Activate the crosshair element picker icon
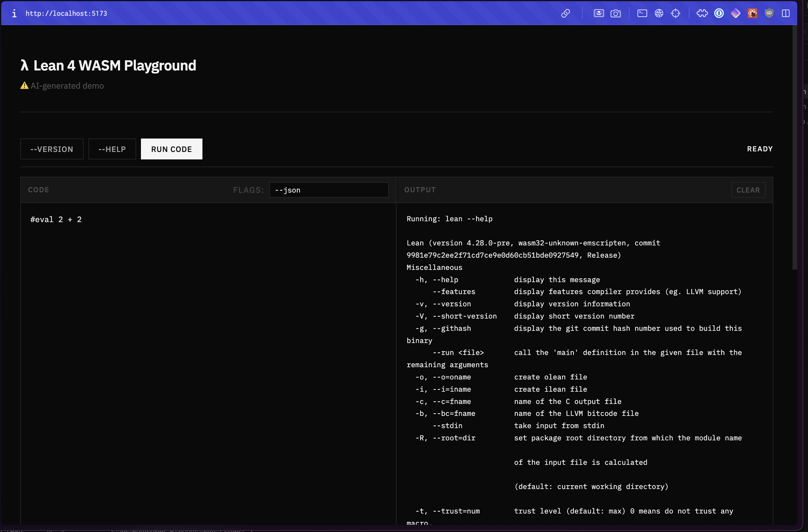The height and width of the screenshot is (532, 808). point(676,13)
